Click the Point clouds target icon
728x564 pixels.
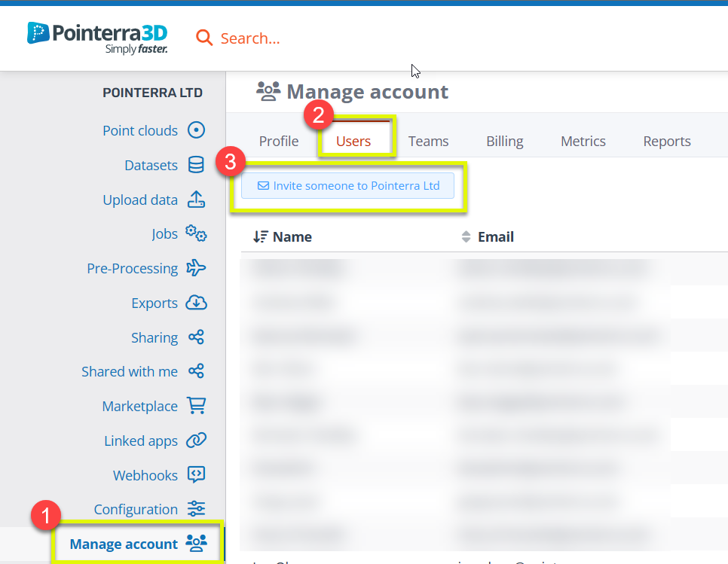pos(196,130)
